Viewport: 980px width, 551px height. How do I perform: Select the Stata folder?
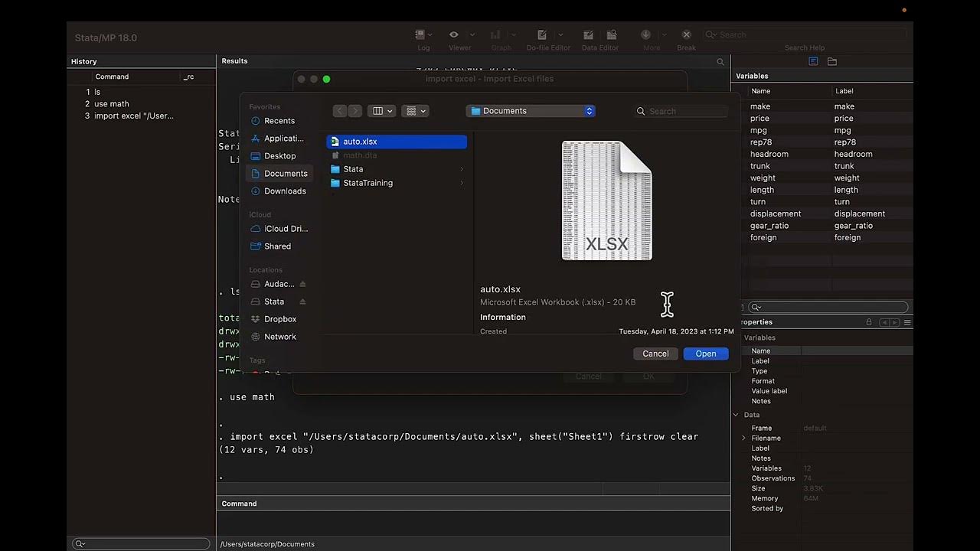click(x=397, y=169)
